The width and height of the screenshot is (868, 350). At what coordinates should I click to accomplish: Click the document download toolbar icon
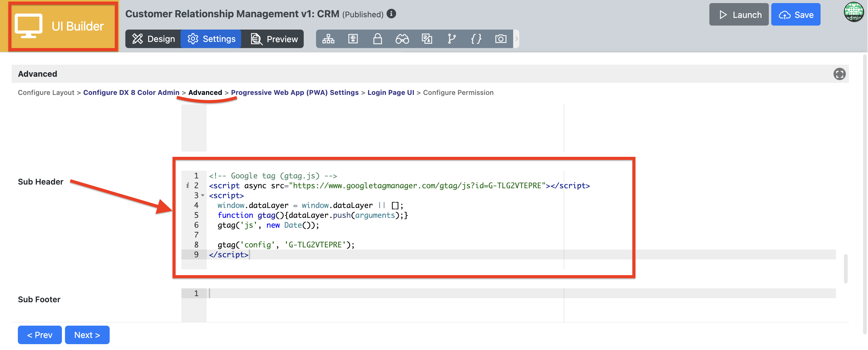tap(353, 39)
